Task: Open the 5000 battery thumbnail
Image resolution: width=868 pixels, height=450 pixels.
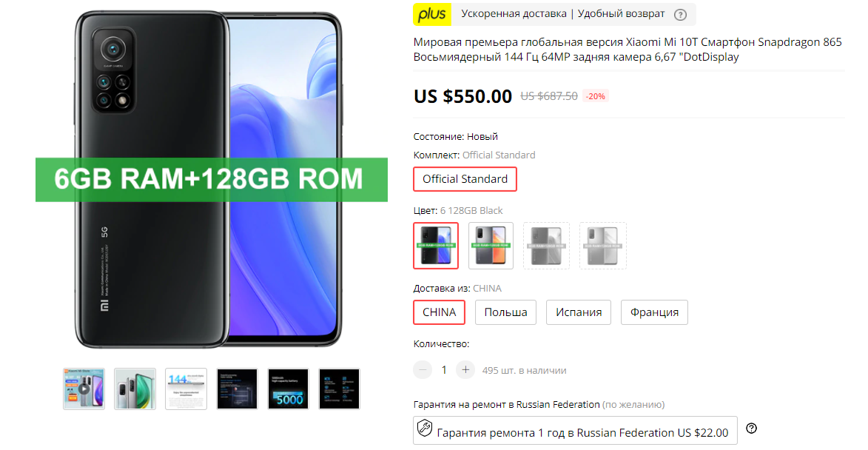Action: coord(288,389)
